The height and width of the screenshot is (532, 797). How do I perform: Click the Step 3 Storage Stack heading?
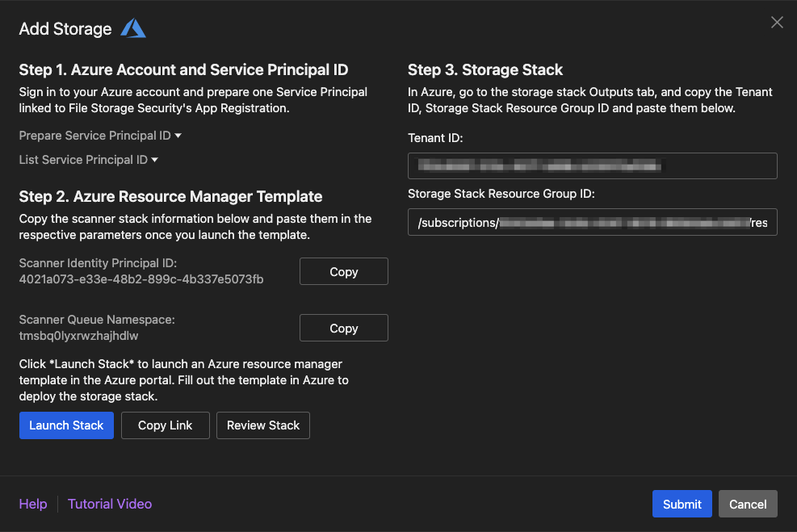coord(485,70)
